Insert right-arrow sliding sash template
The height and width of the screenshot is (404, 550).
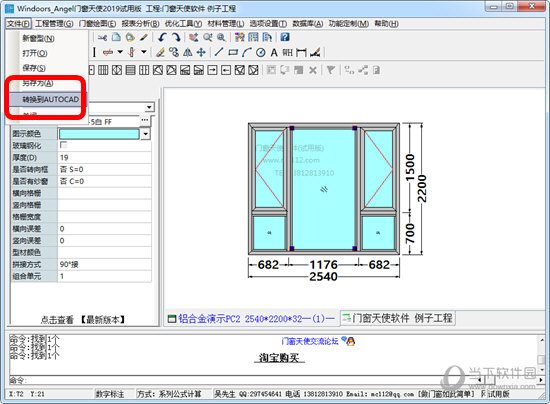tap(212, 70)
